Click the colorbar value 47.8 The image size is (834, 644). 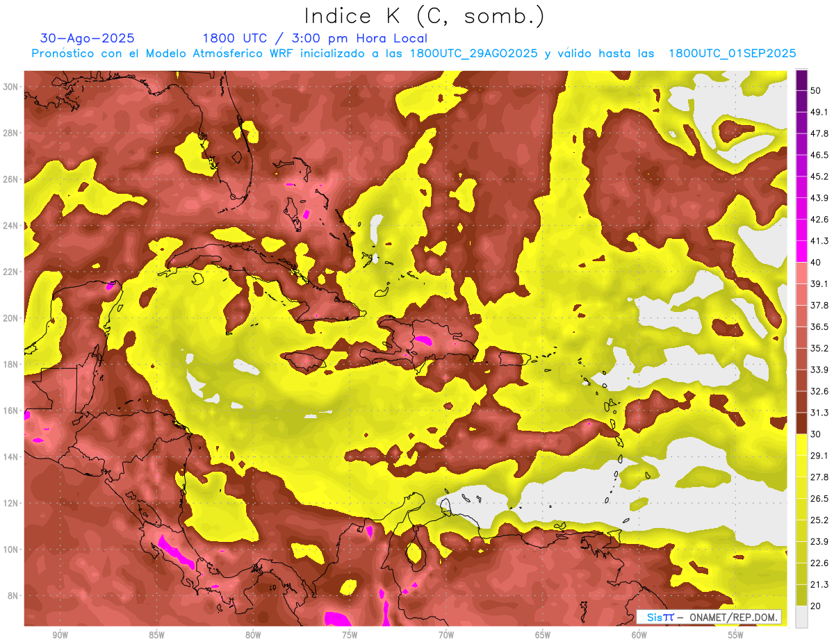pyautogui.click(x=819, y=133)
